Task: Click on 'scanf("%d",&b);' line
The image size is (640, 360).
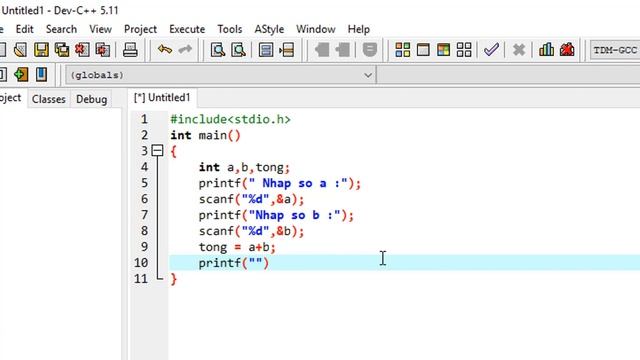Action: 251,231
